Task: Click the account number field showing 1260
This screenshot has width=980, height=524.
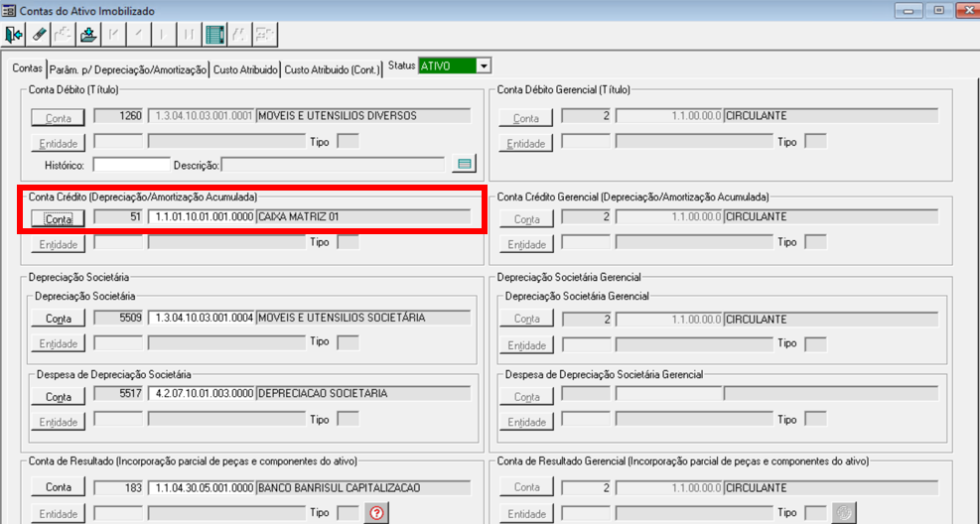Action: [x=118, y=115]
